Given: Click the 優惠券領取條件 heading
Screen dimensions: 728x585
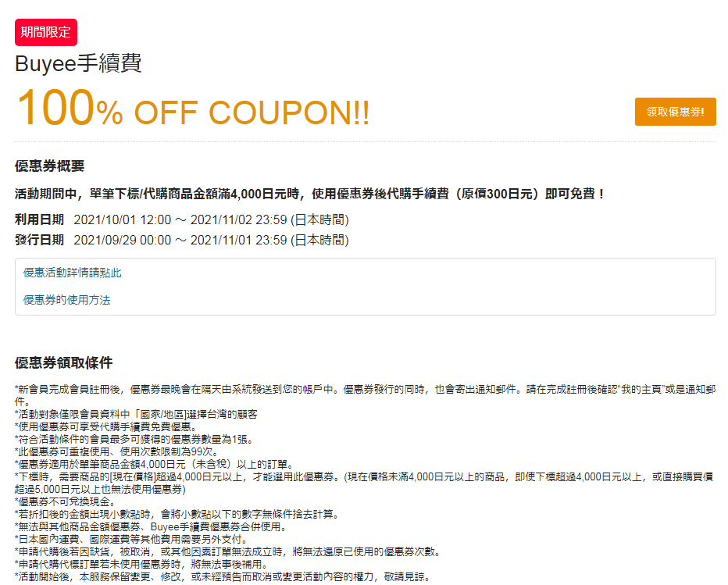Looking at the screenshot, I should (x=63, y=362).
